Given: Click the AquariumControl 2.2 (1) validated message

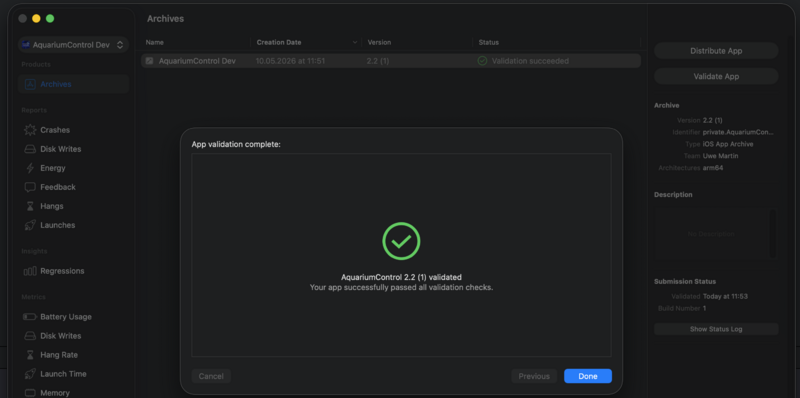Looking at the screenshot, I should pyautogui.click(x=401, y=277).
